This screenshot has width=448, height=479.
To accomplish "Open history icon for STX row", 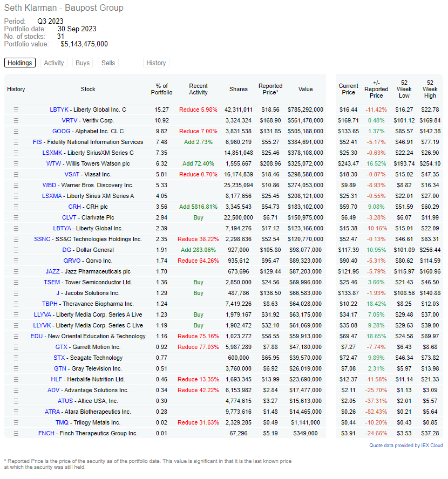I will tap(16, 358).
